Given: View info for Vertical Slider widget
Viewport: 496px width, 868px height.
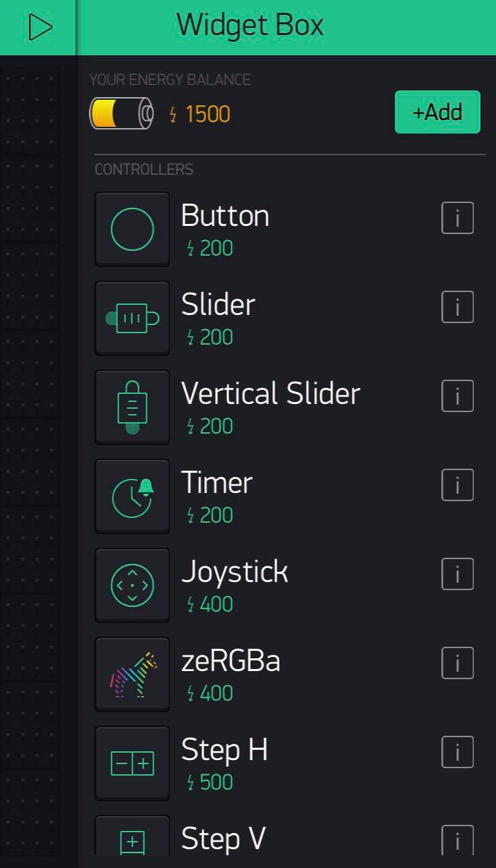Looking at the screenshot, I should click(x=458, y=396).
